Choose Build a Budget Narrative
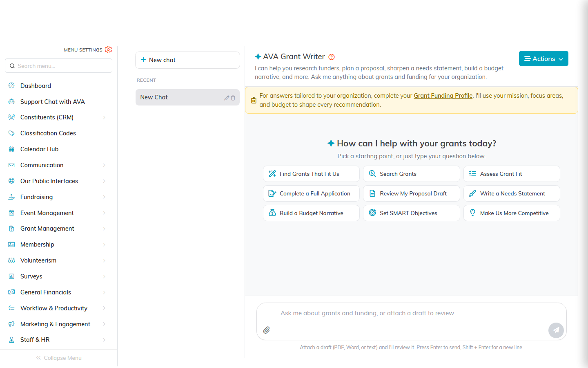This screenshot has width=588, height=368. [311, 213]
